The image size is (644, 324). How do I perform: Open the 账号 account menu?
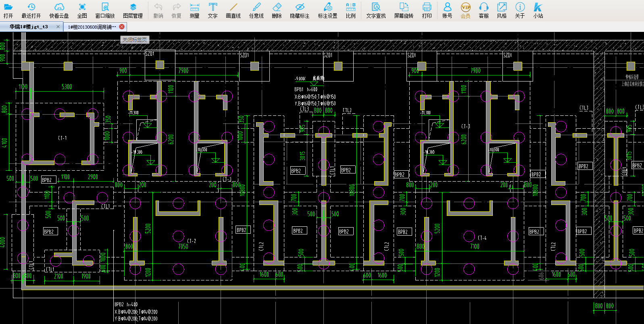(447, 10)
